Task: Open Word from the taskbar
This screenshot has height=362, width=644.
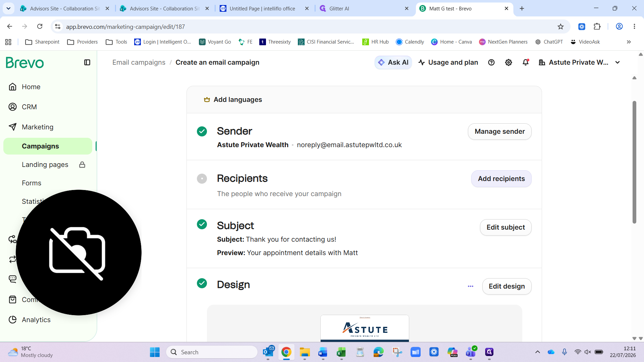Action: tap(323, 352)
